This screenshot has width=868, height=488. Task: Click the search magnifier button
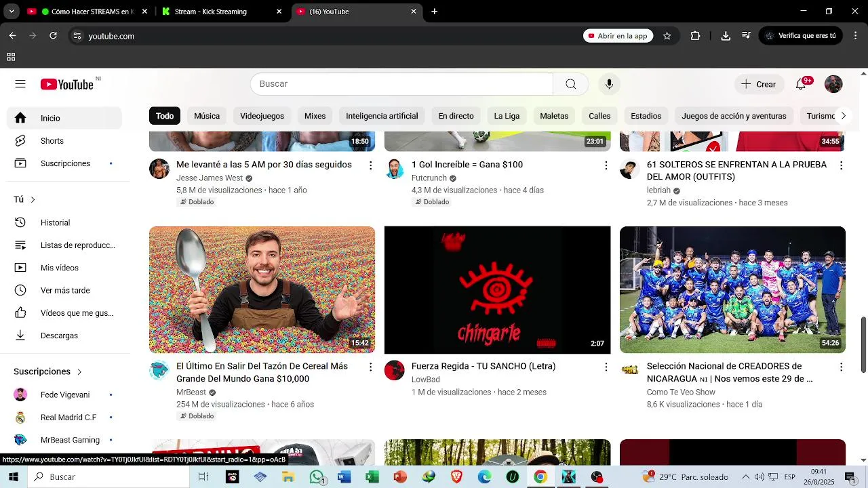point(571,84)
